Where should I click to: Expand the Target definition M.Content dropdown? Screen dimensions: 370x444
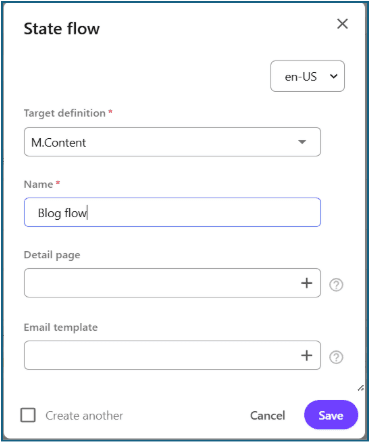[172, 142]
